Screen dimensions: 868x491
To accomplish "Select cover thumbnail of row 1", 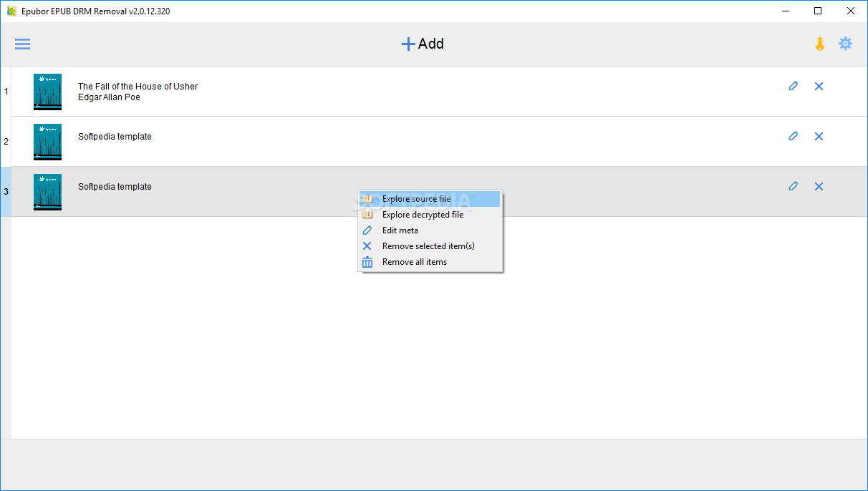I will click(47, 92).
